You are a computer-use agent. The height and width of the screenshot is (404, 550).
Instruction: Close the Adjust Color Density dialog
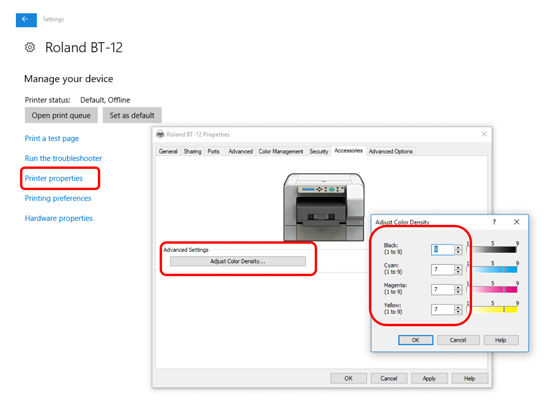(x=517, y=222)
